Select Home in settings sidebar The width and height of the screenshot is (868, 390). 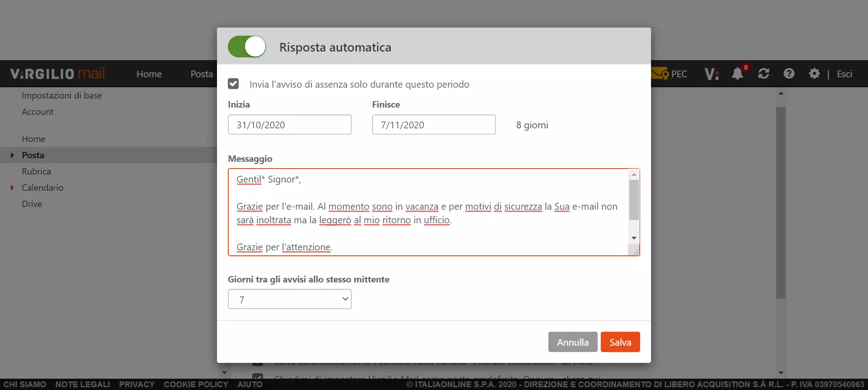33,139
